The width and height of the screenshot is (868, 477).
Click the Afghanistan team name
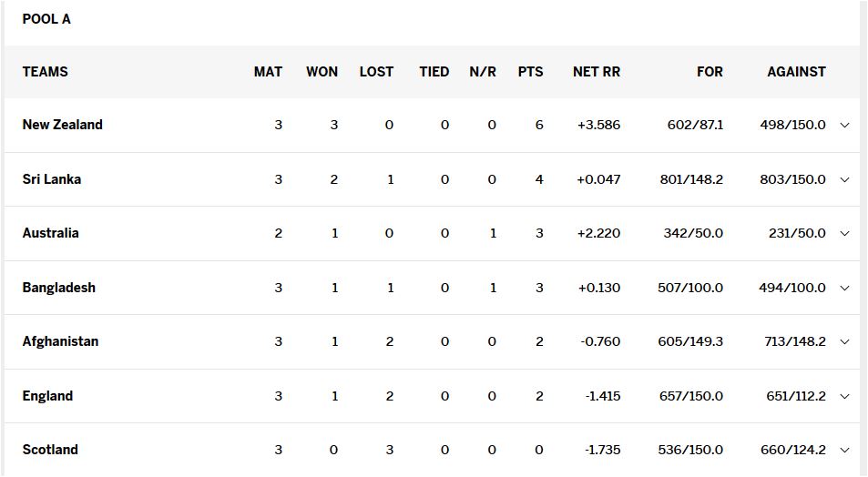point(60,341)
